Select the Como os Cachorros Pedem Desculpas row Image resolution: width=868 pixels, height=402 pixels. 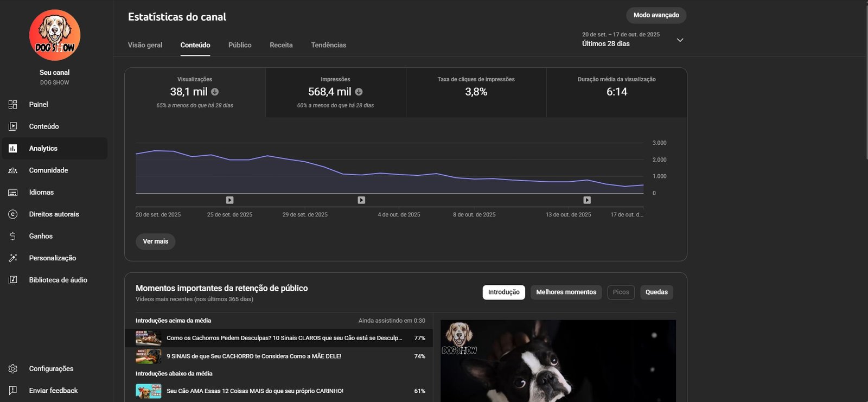pyautogui.click(x=279, y=338)
